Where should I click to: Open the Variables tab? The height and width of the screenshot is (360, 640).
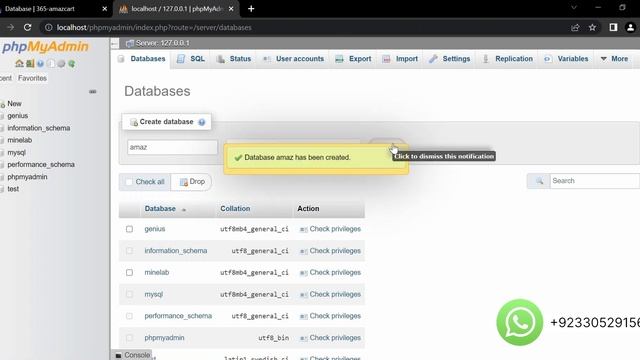(x=567, y=59)
